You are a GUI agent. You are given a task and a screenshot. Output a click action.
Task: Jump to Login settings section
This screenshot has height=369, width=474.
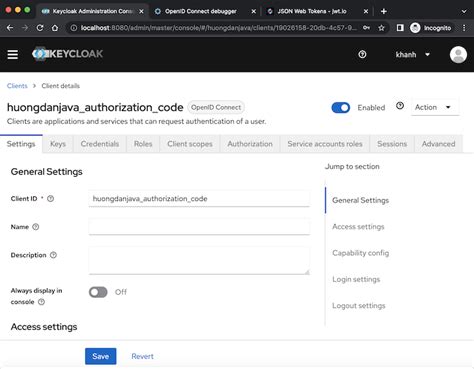pyautogui.click(x=356, y=279)
